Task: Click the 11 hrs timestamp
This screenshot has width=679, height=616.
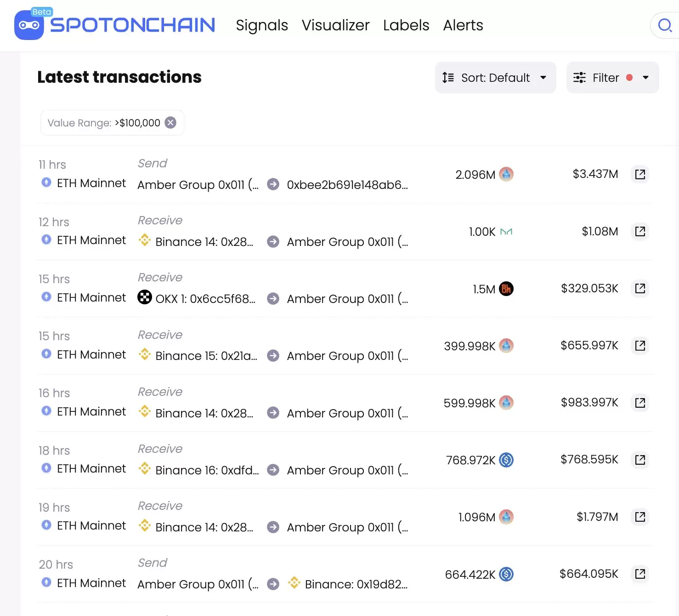Action: 52,165
